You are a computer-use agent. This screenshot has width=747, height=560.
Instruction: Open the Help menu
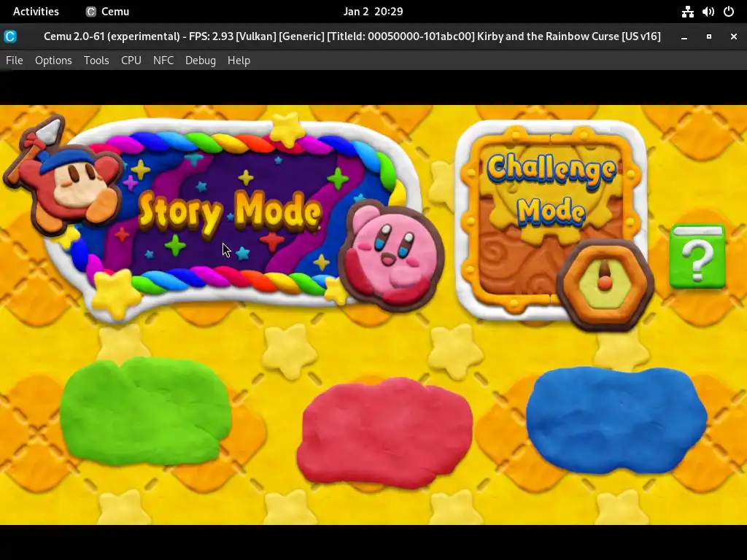(x=239, y=61)
